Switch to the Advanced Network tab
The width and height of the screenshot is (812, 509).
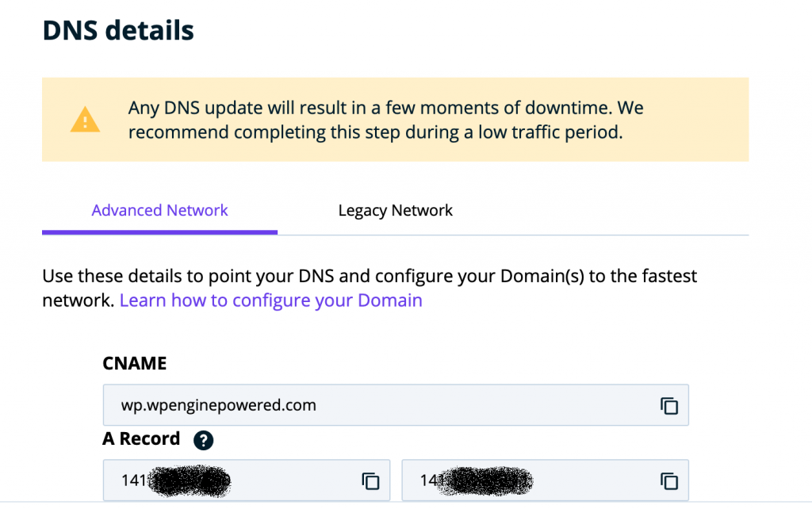point(159,211)
